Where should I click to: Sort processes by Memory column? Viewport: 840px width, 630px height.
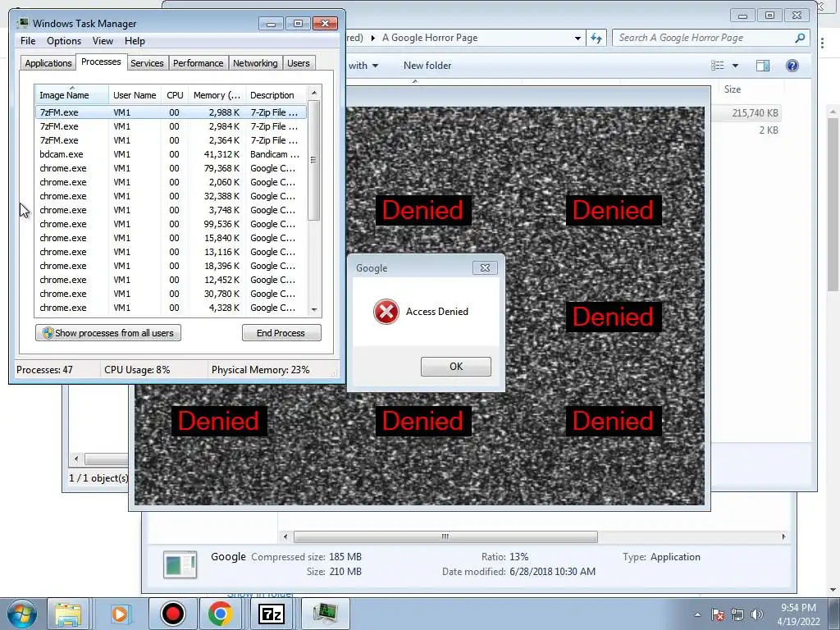[x=217, y=95]
